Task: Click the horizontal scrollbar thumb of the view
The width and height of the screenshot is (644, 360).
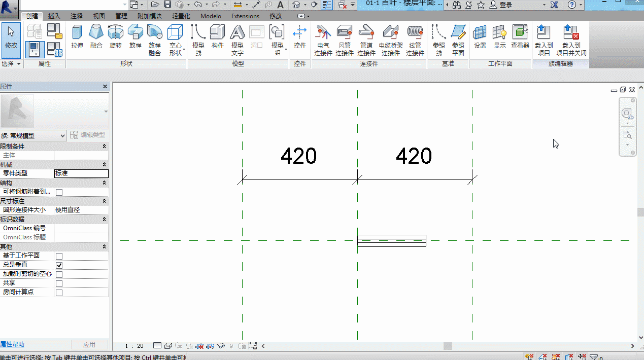Action: pos(448,346)
